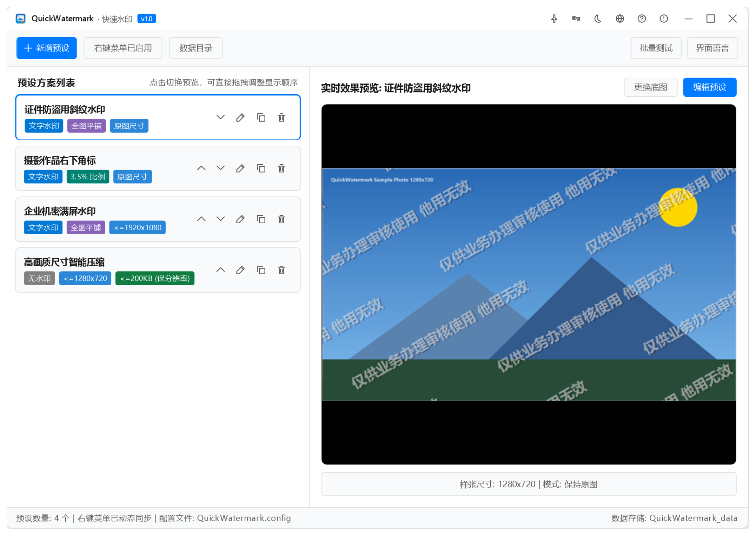
Task: Edit the 证件防盗用斜纹水印 preset
Action: click(x=241, y=118)
